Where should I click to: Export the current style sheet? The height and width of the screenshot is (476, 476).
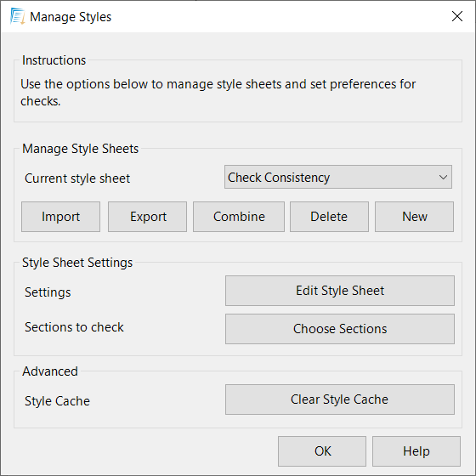[x=148, y=217]
